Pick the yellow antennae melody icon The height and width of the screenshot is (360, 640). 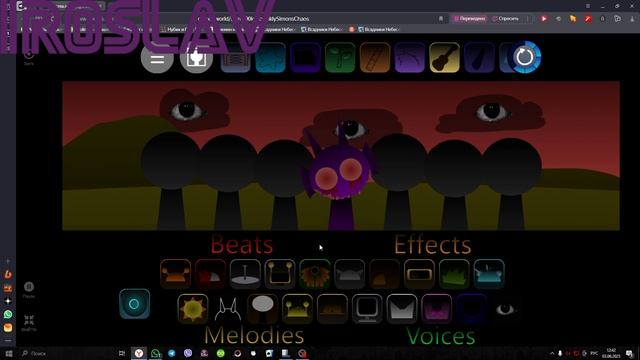click(297, 309)
